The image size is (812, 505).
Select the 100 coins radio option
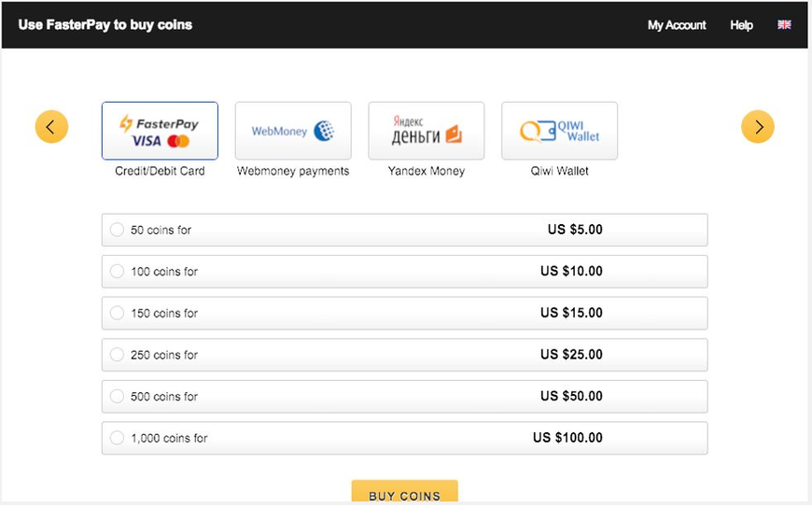[x=117, y=271]
